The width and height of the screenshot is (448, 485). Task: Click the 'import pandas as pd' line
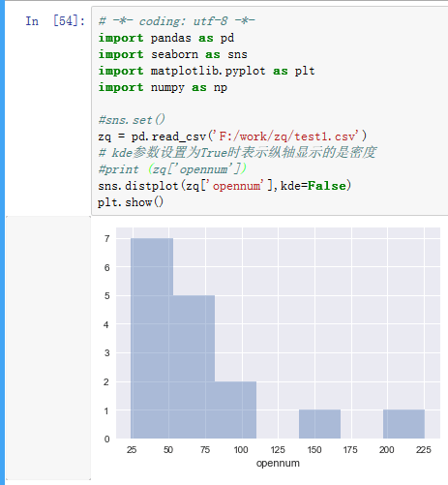pyautogui.click(x=166, y=38)
